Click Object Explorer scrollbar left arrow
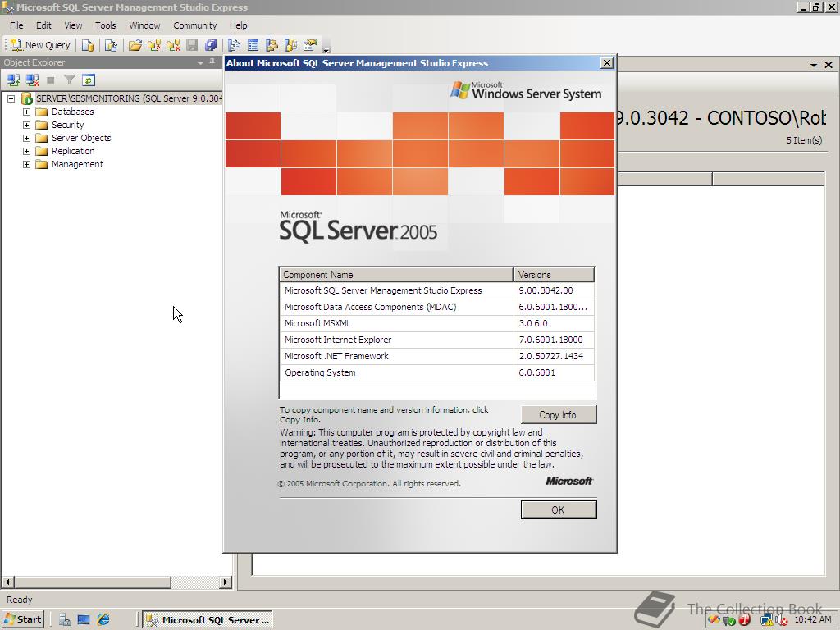Viewport: 840px width, 630px height. 7,582
